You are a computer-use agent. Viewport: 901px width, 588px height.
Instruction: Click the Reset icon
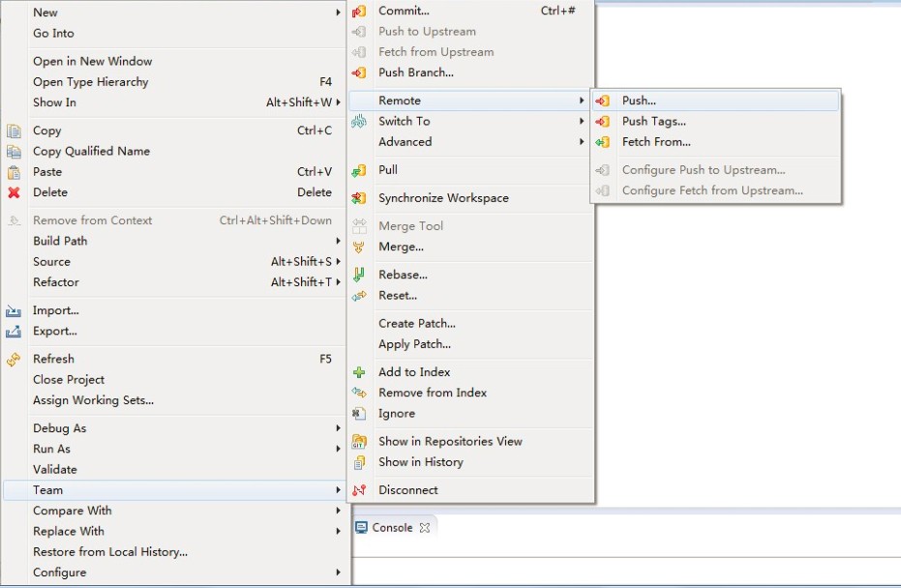359,296
